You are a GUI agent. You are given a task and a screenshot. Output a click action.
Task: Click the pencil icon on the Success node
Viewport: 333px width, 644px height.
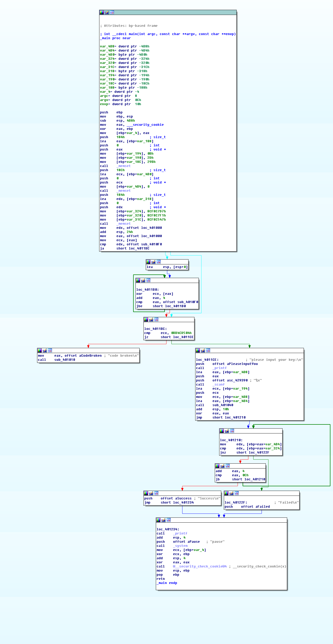151,493
